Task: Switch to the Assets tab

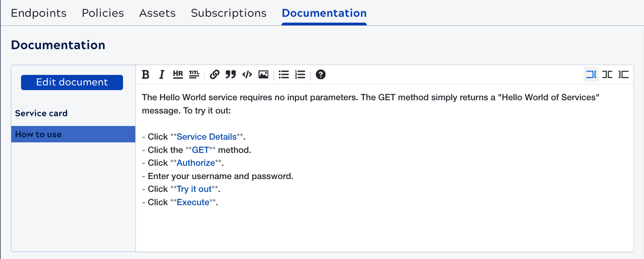Action: click(157, 13)
